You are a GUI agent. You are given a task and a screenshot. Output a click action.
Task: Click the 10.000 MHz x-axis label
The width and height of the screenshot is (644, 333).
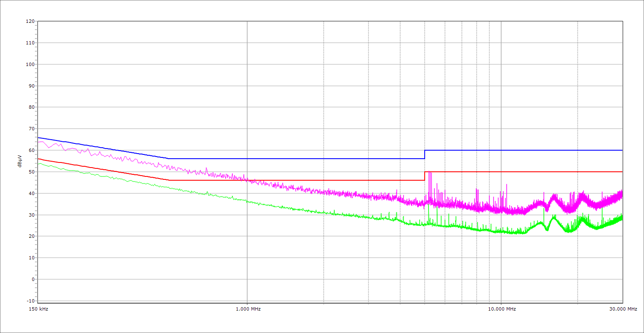click(x=502, y=309)
